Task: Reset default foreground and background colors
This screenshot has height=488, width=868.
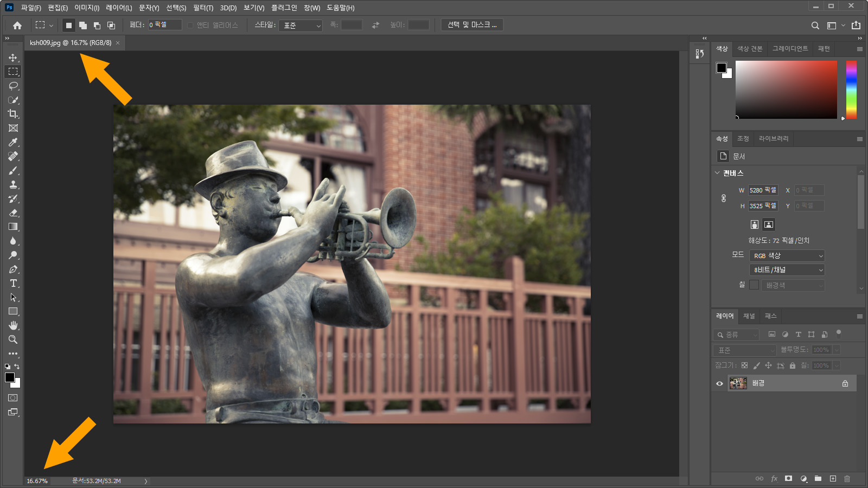Action: click(8, 367)
